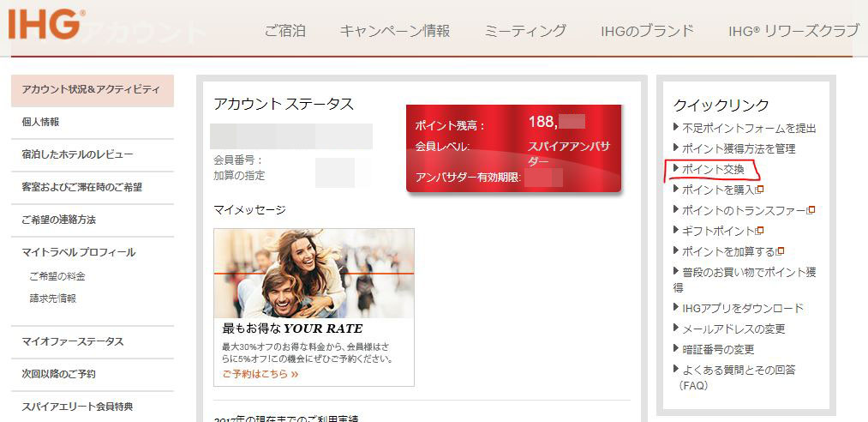Open ポイント獲得方法を管理 quick link
Image resolution: width=868 pixels, height=422 pixels.
pyautogui.click(x=739, y=148)
